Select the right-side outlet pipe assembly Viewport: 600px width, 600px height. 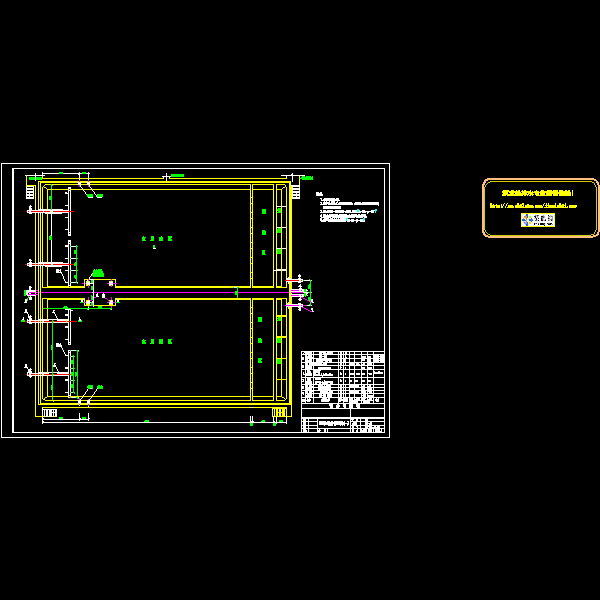300,292
